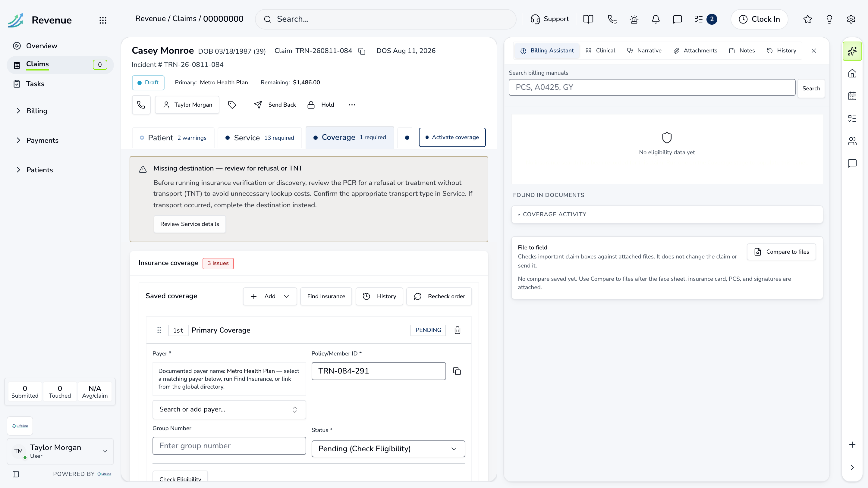Click the Find Insurance button
The width and height of the screenshot is (868, 488).
(326, 296)
